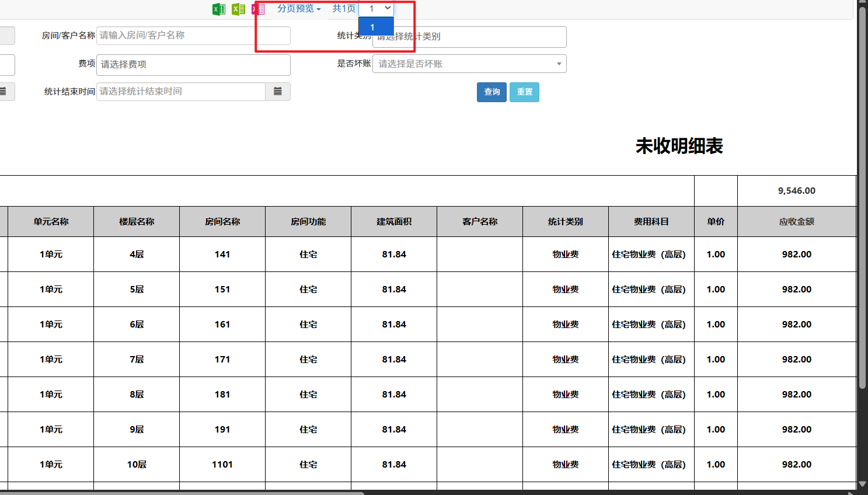Focus the 房间/客户名称 input field
868x495 pixels.
[193, 36]
